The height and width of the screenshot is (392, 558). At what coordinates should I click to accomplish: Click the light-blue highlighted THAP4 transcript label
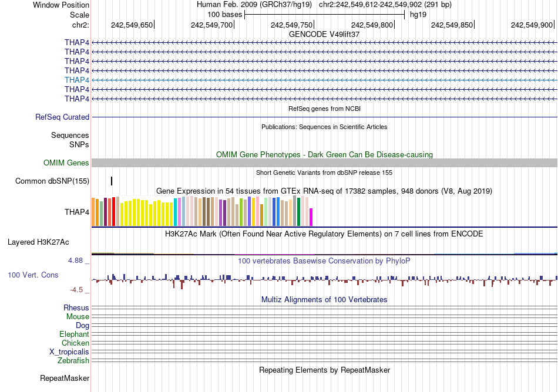76,80
